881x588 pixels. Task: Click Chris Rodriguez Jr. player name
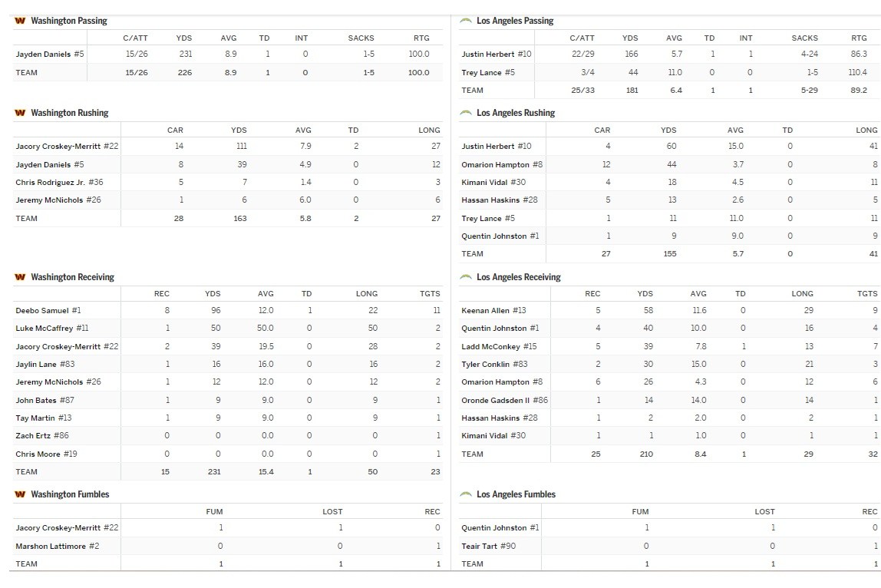point(51,183)
